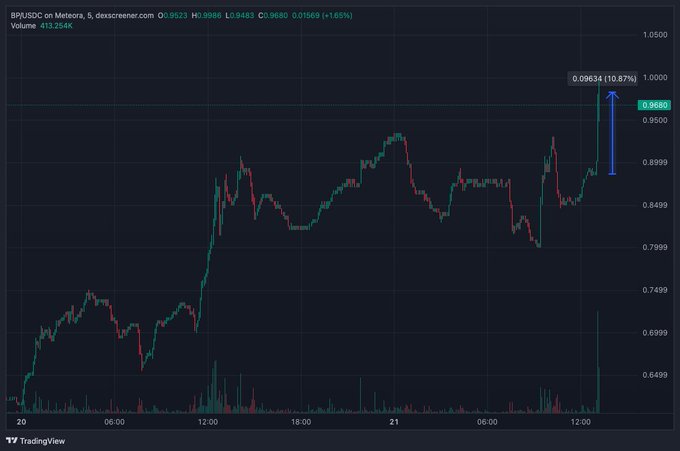The width and height of the screenshot is (680, 451).
Task: Click the 0.7999 price axis label
Action: click(x=655, y=247)
